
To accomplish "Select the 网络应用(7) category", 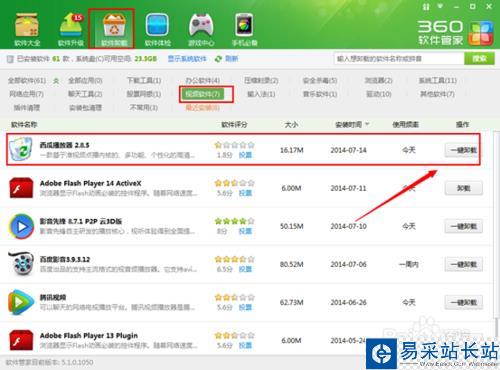I will click(27, 94).
